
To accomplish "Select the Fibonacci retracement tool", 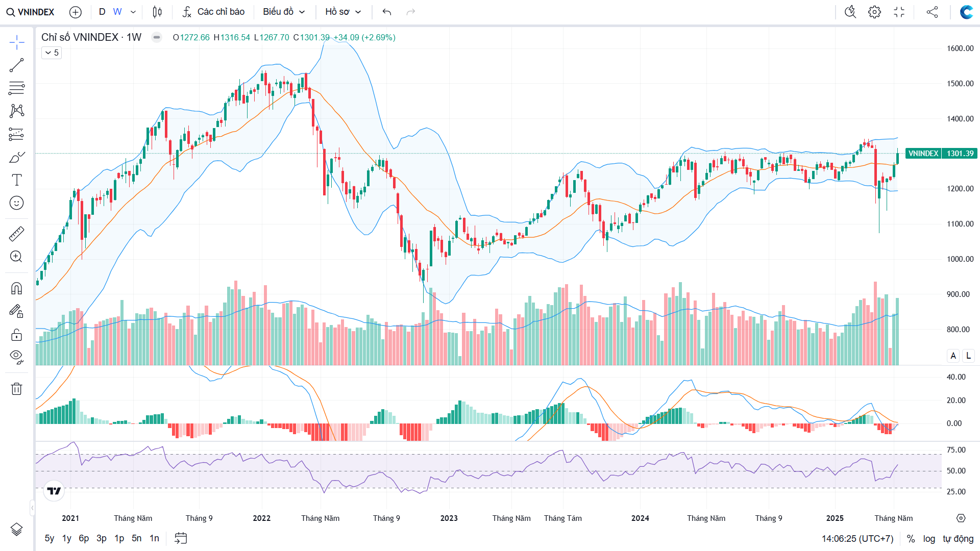I will click(x=16, y=88).
